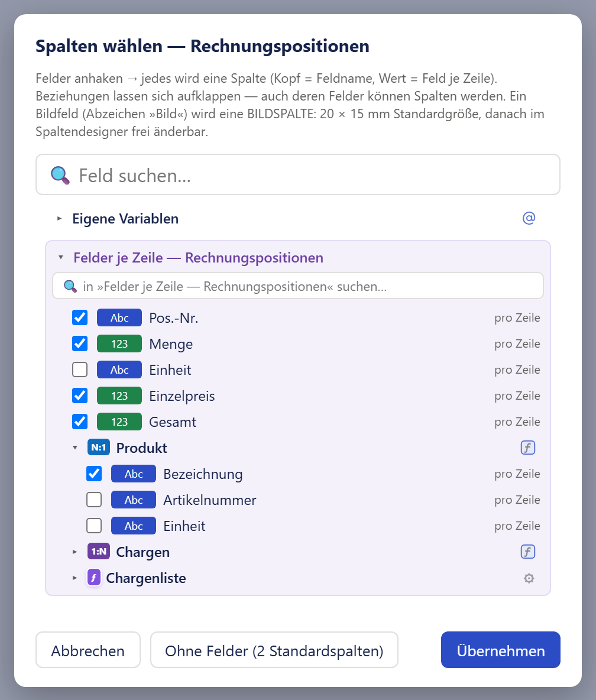Uncheck the Pos.-Nr. field checkbox
The image size is (596, 700).
[x=80, y=317]
